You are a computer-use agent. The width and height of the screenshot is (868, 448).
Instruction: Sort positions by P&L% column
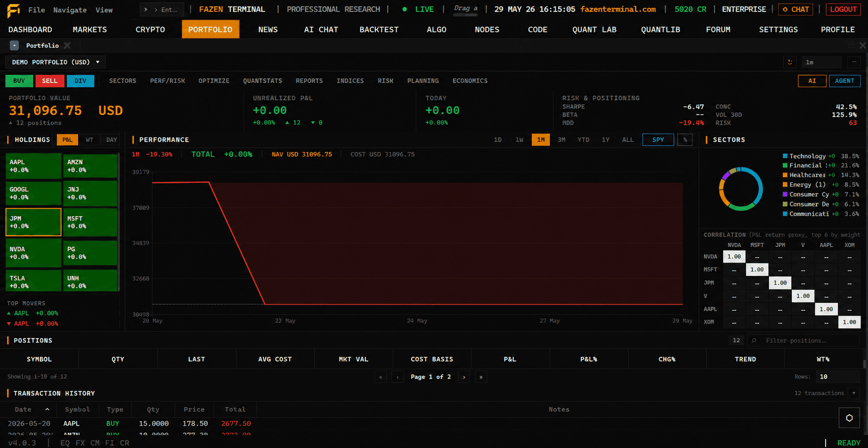(x=589, y=359)
